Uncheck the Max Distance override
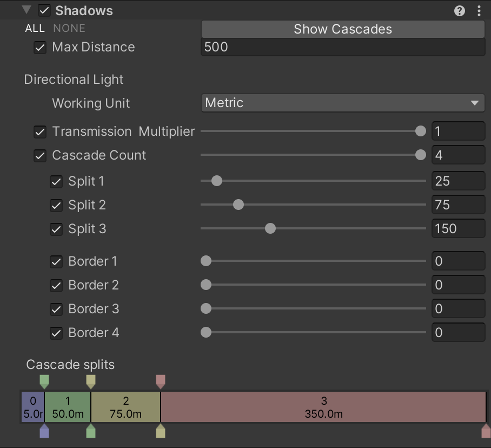Screen dimensions: 491x448 [x=40, y=48]
